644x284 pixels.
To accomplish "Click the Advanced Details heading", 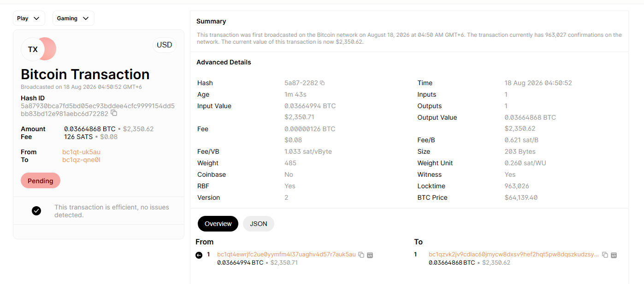I will point(224,62).
